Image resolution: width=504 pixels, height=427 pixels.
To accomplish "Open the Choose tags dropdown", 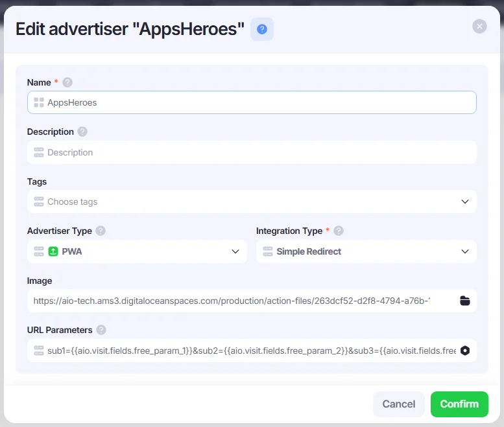I will pyautogui.click(x=252, y=202).
